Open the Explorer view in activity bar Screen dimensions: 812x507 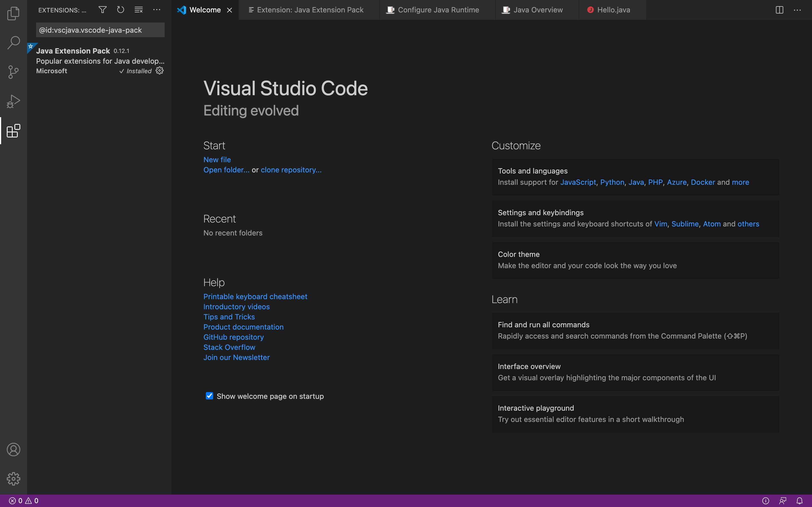[x=14, y=14]
